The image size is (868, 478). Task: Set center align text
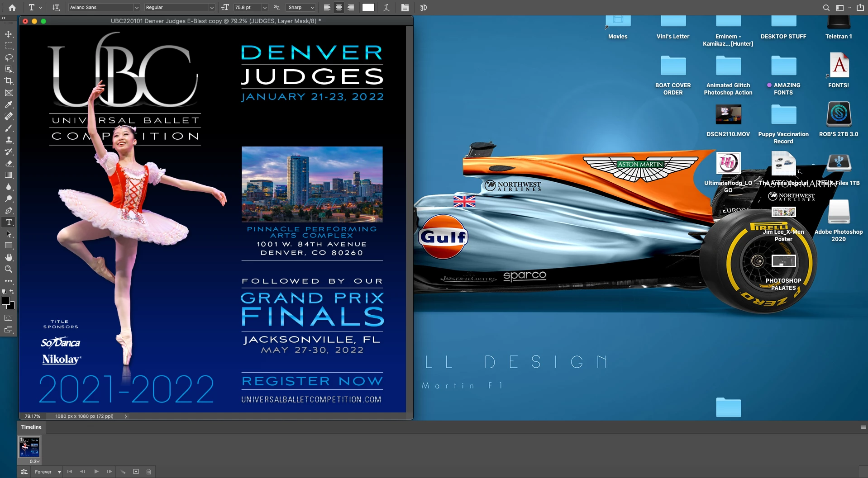click(x=339, y=8)
